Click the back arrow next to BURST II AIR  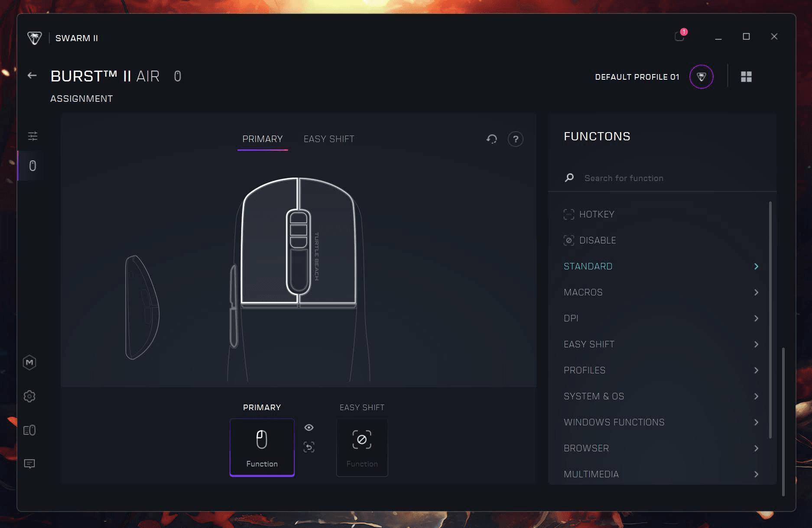[32, 76]
